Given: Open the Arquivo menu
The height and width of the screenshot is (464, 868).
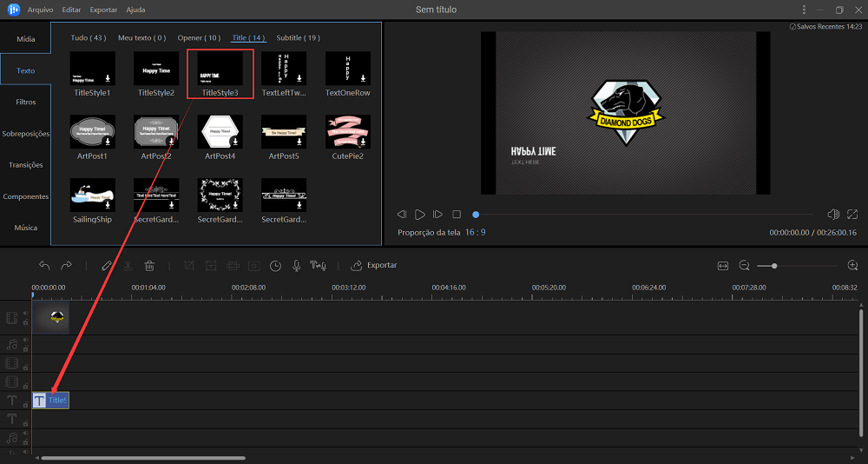Looking at the screenshot, I should [41, 10].
